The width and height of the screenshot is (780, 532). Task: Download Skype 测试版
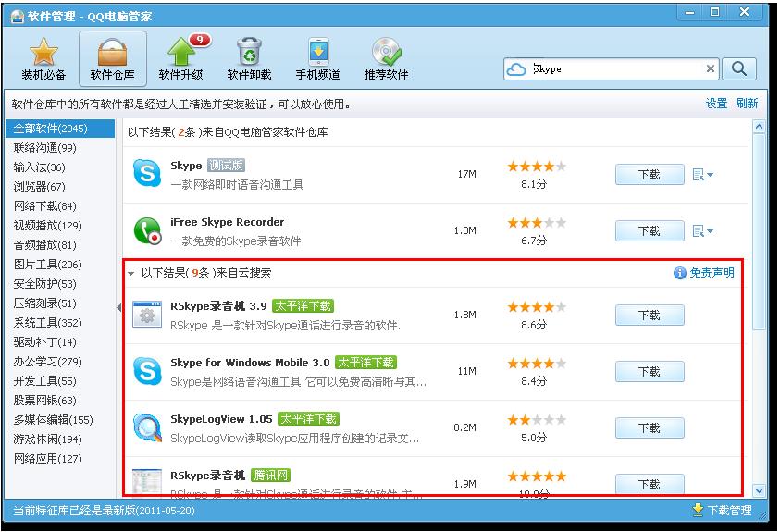coord(650,175)
